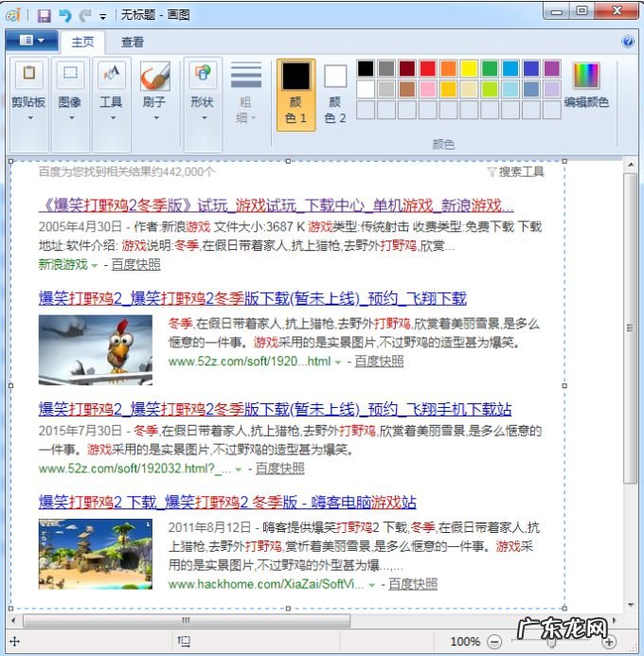Viewport: 644px width, 656px height.
Task: Click the 剪贴板 clipboard icon
Action: [28, 74]
